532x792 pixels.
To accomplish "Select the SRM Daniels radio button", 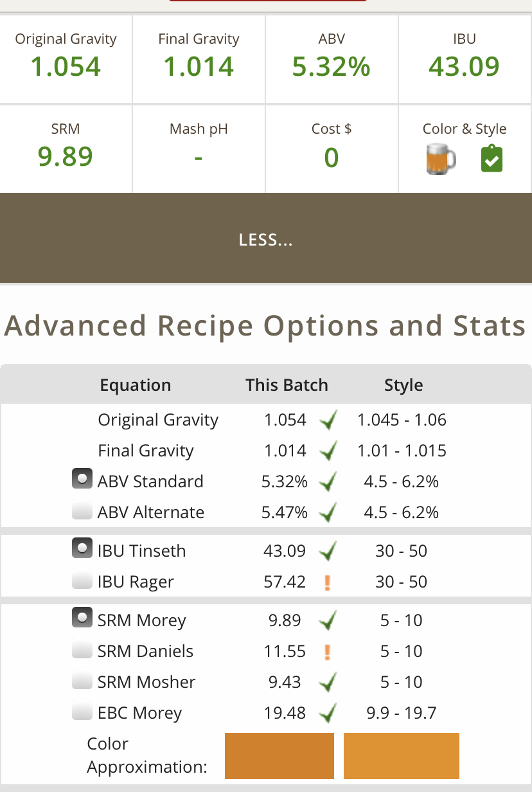I will (82, 651).
